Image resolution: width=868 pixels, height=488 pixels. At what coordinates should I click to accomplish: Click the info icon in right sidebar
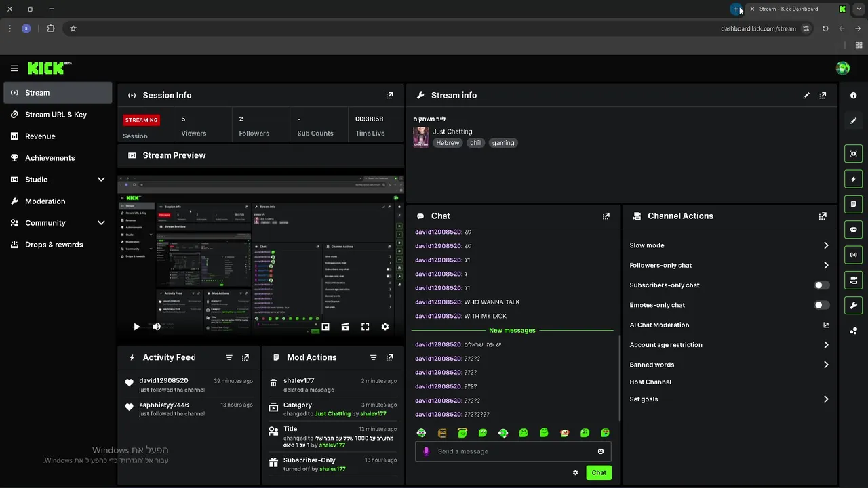click(x=854, y=96)
